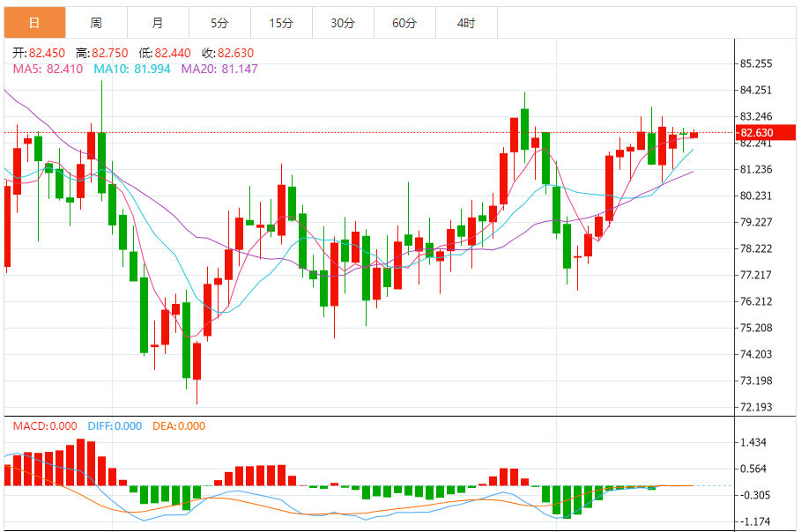Click the 80.231 price axis label
The width and height of the screenshot is (801, 532).
coord(756,196)
